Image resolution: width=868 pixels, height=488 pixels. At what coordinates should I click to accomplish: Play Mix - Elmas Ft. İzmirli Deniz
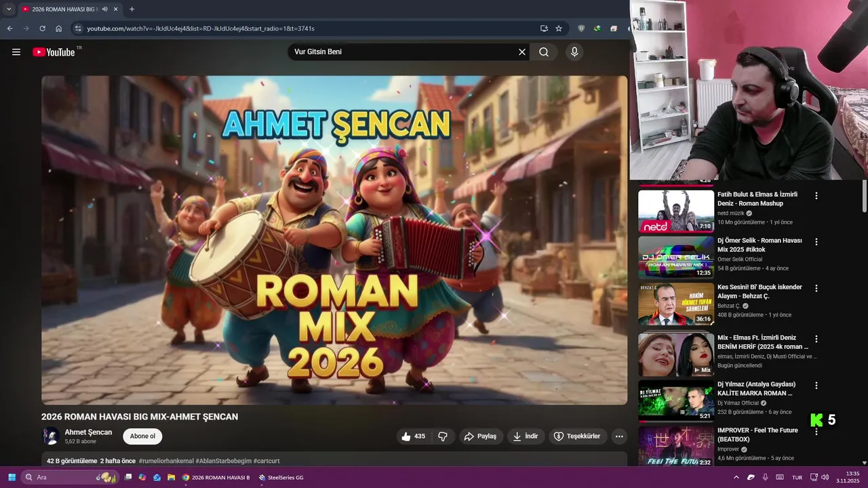[676, 354]
